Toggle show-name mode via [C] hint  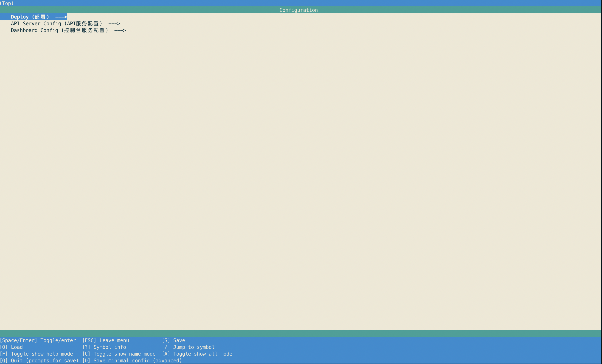coord(119,354)
